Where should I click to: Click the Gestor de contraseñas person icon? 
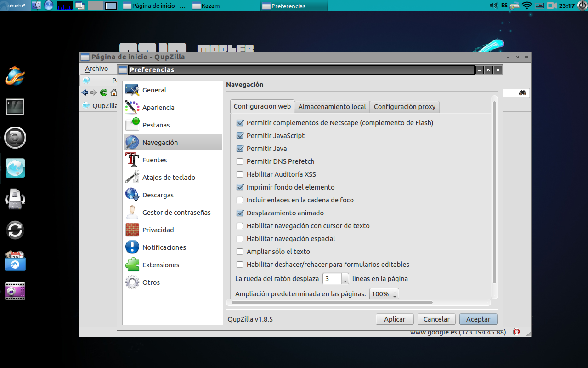(132, 213)
